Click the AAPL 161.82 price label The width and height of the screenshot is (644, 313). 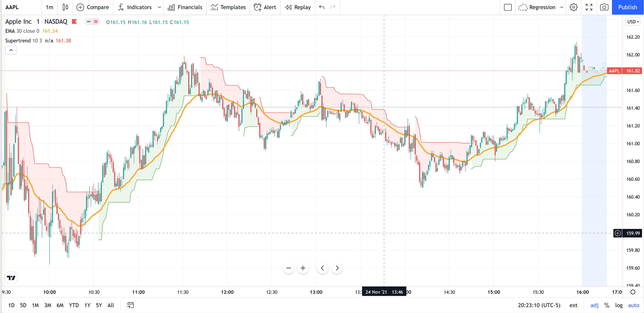coord(624,71)
